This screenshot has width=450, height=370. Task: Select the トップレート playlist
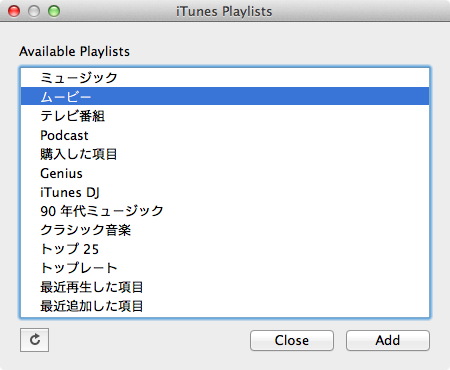pyautogui.click(x=225, y=268)
